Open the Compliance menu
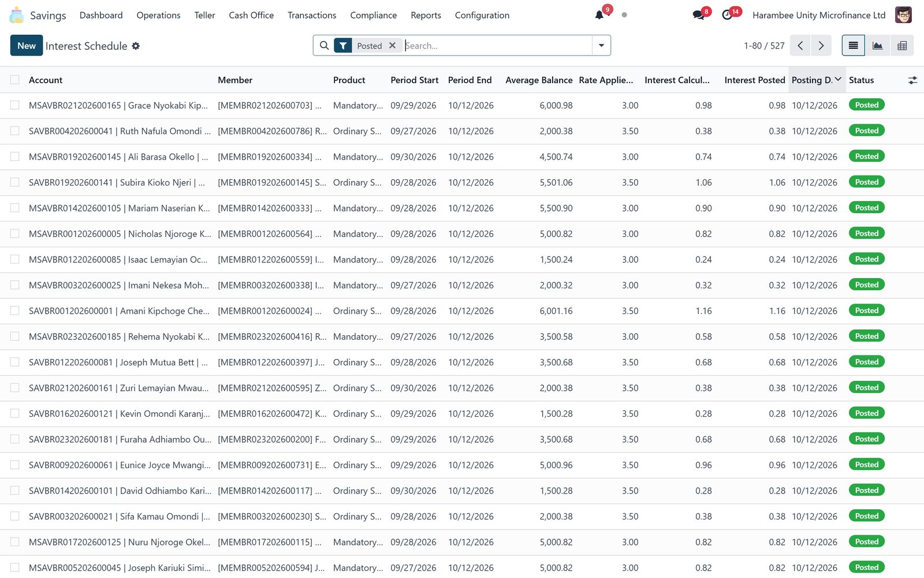Screen dimensions: 924x578 373,15
